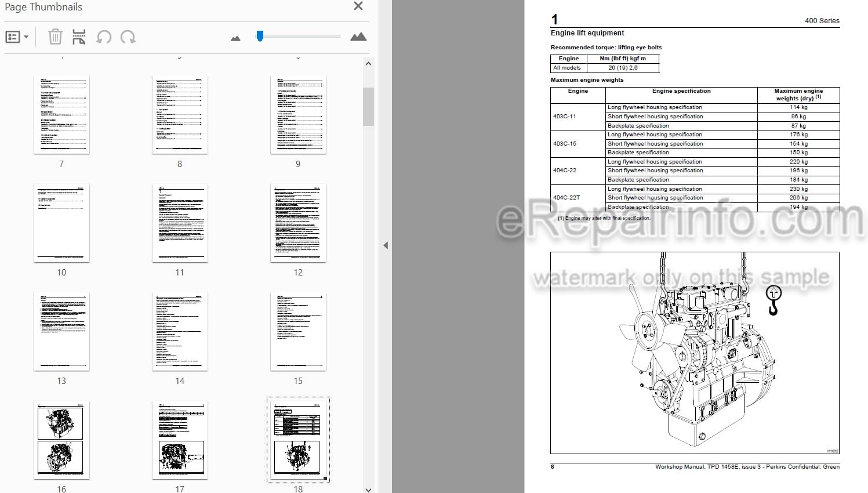Click the insert/print pages icon
This screenshot has width=868, height=493.
(x=79, y=37)
